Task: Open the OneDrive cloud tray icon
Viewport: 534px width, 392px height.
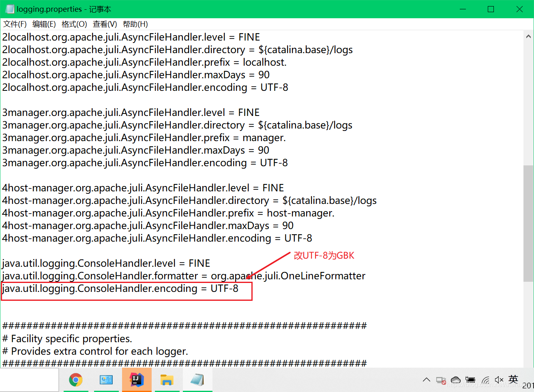Action: point(456,380)
